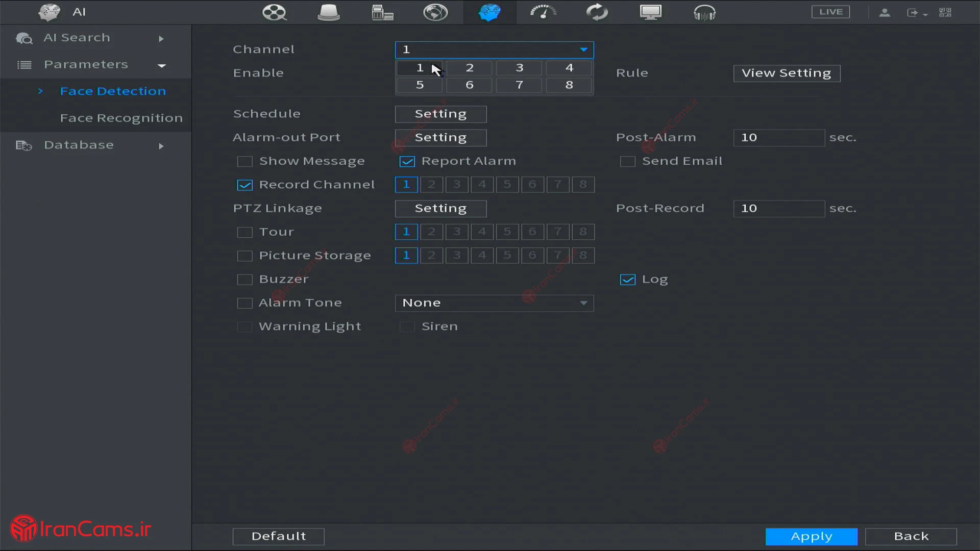Expand the Database sidebar section
The image size is (980, 551).
pos(79,145)
